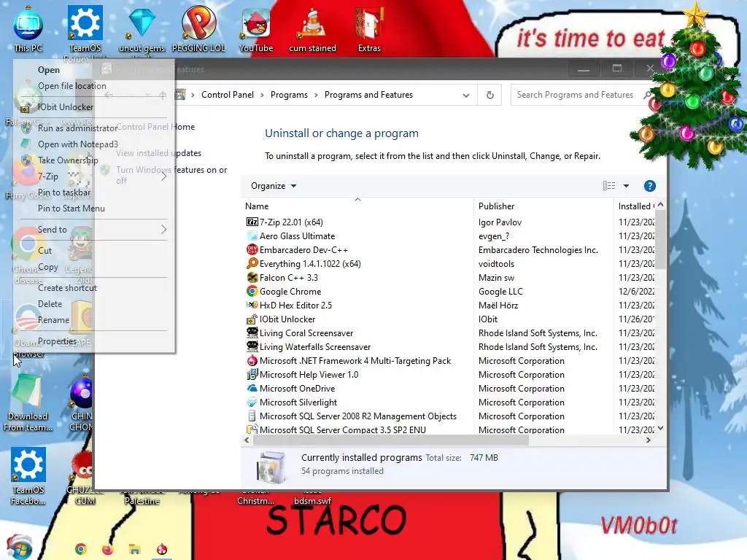Open the YouTube Angry Birds icon

(256, 28)
